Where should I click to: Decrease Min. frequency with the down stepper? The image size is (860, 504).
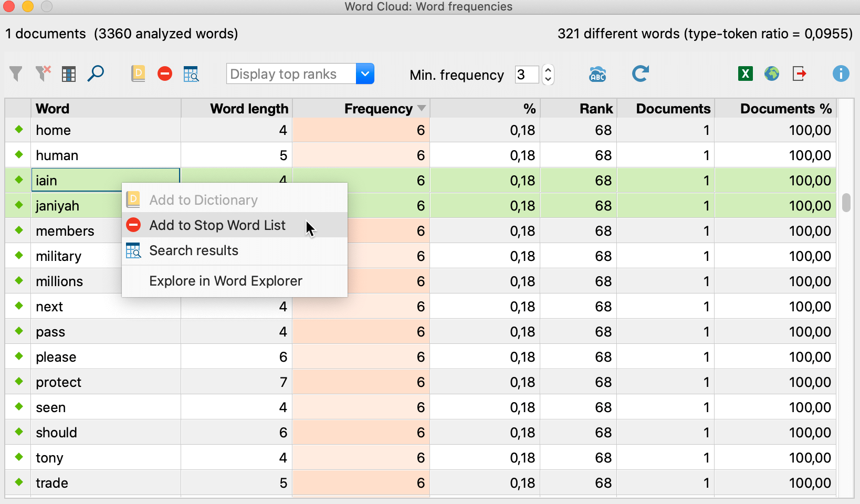pyautogui.click(x=547, y=79)
